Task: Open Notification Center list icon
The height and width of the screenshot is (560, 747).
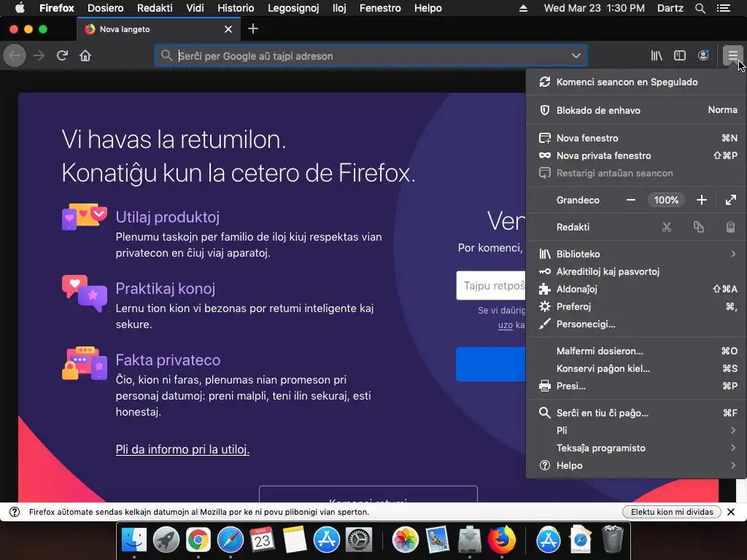Action: 723,8
